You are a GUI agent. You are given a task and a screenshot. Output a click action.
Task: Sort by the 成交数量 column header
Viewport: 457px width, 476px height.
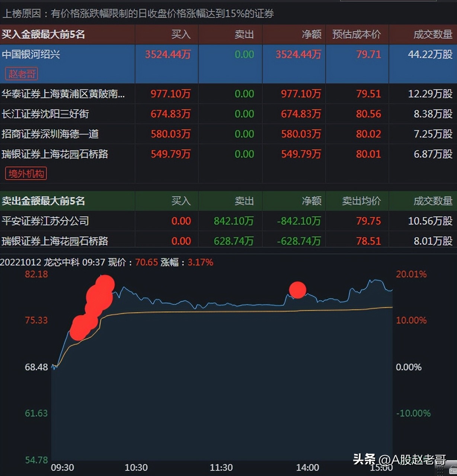pyautogui.click(x=433, y=34)
